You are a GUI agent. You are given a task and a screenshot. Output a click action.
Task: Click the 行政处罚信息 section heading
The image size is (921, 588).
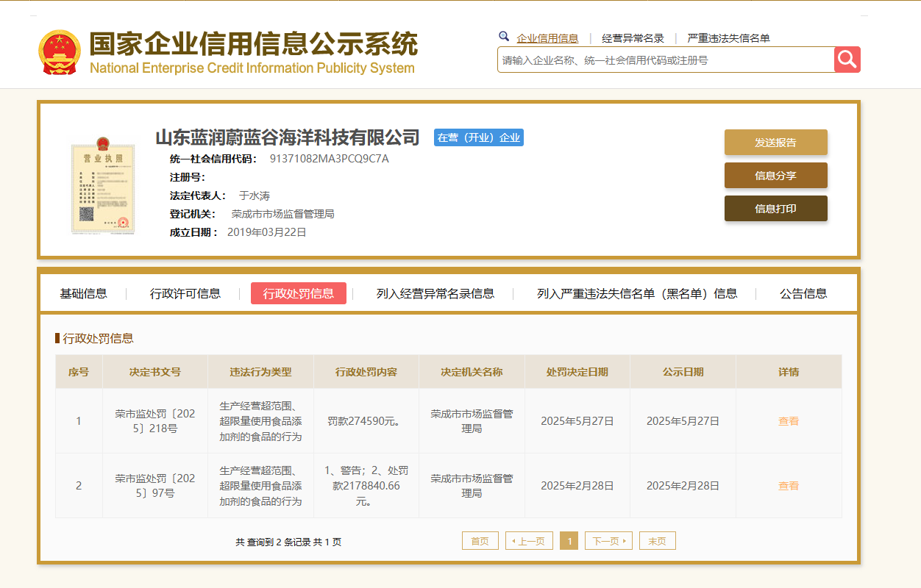point(99,338)
